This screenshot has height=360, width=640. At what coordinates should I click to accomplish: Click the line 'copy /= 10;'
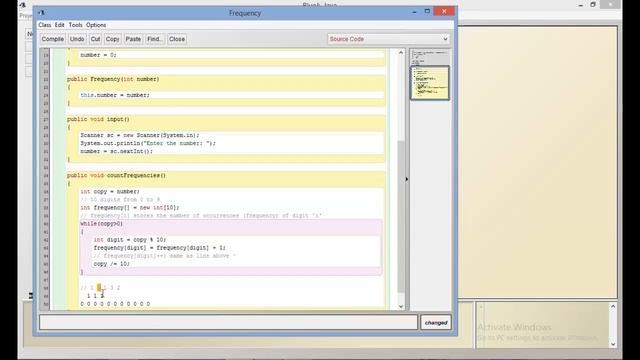click(112, 264)
